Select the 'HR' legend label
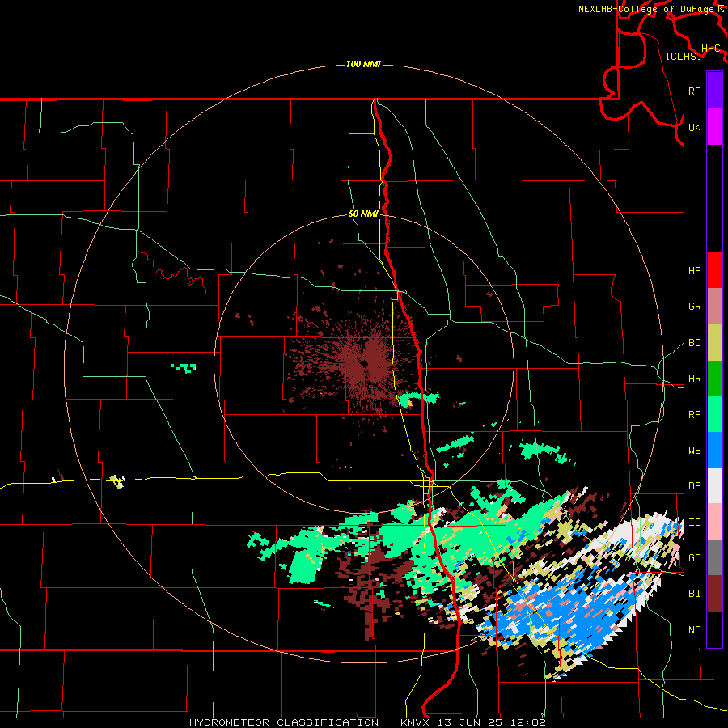 pyautogui.click(x=694, y=379)
